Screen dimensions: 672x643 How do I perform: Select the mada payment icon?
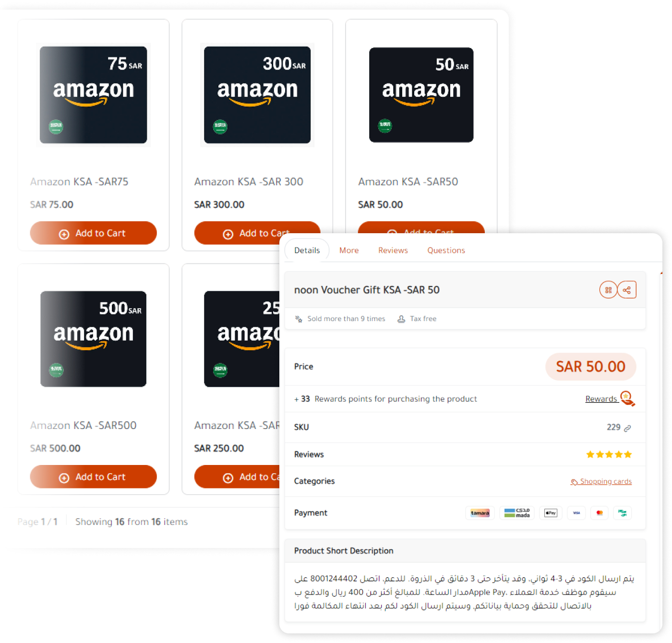517,513
